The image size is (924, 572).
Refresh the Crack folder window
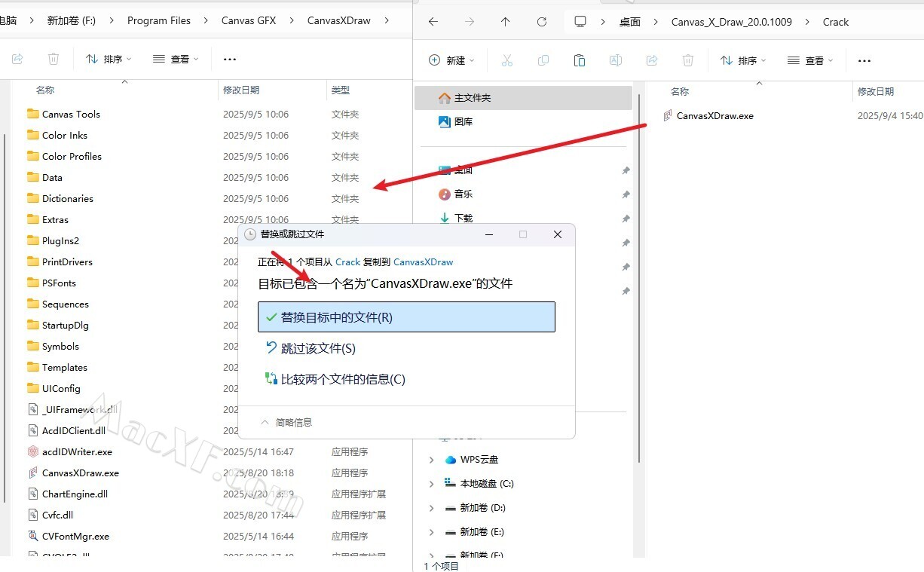[541, 22]
